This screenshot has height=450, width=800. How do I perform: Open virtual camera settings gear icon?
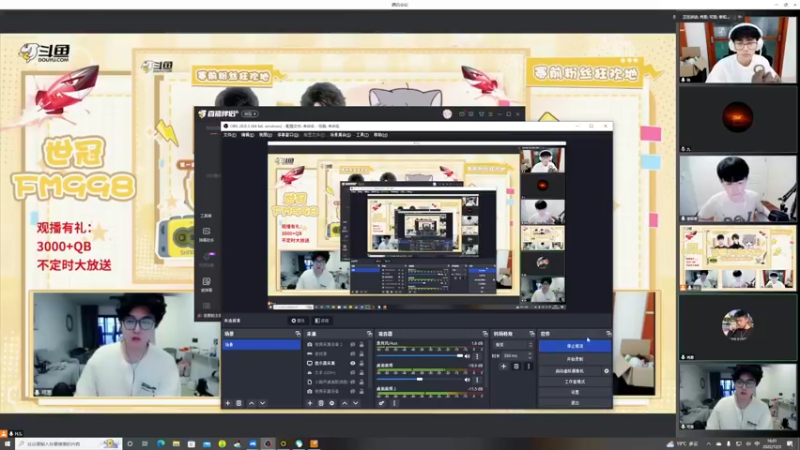click(x=607, y=371)
